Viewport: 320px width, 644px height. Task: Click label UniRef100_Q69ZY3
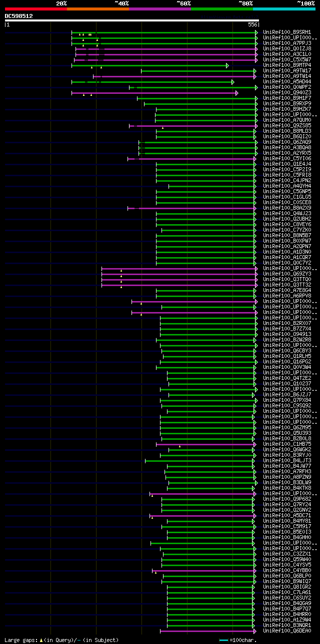[287, 274]
